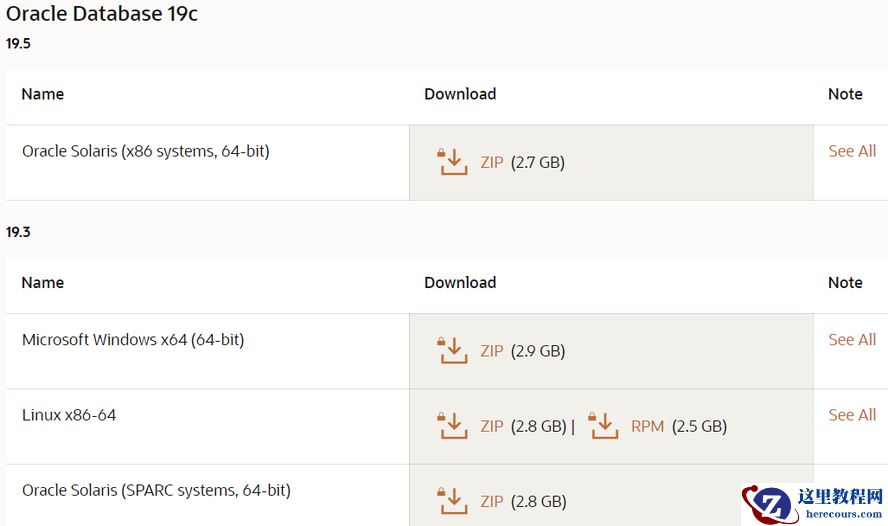Download ZIP link for Linux x86-64
The image size is (888, 526).
pos(492,426)
